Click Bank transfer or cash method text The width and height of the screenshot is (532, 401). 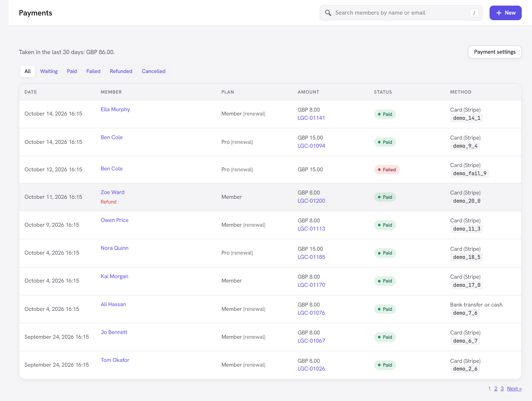(476, 305)
